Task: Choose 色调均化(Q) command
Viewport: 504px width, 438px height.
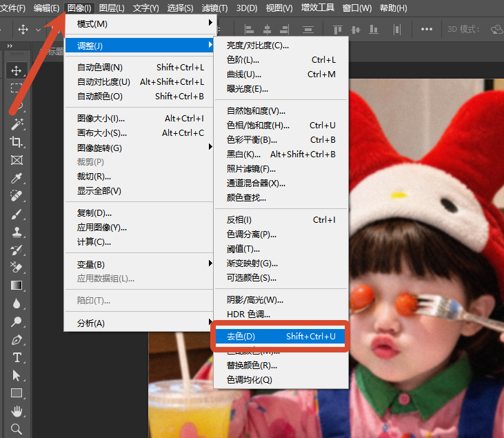Action: (x=281, y=379)
